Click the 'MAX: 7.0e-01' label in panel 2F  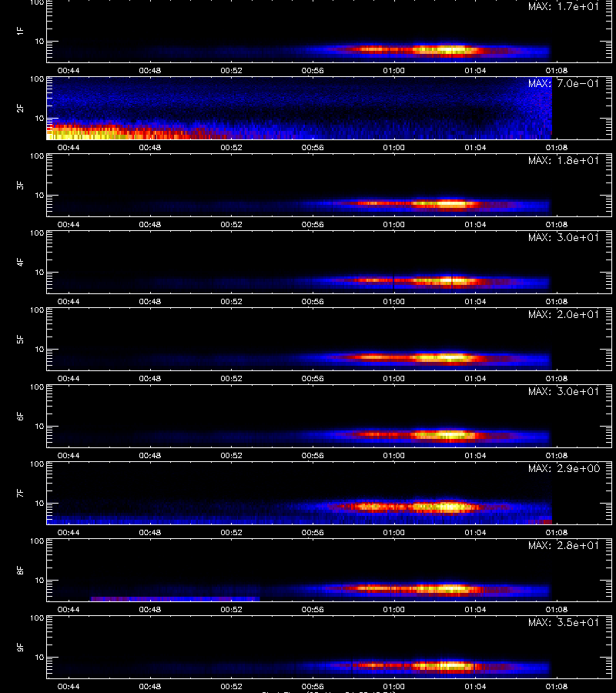[564, 83]
